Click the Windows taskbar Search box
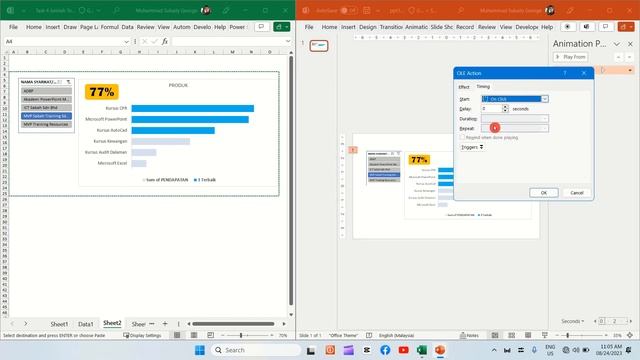 (256, 350)
